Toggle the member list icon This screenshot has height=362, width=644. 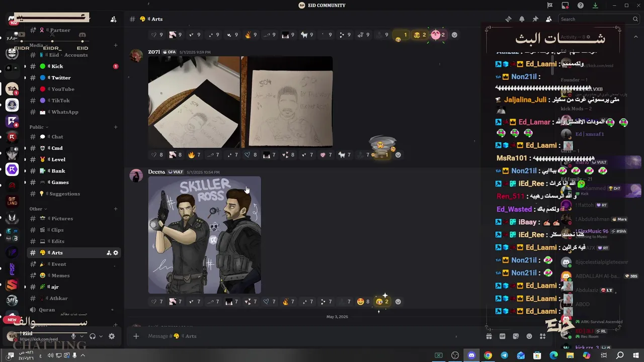click(548, 19)
